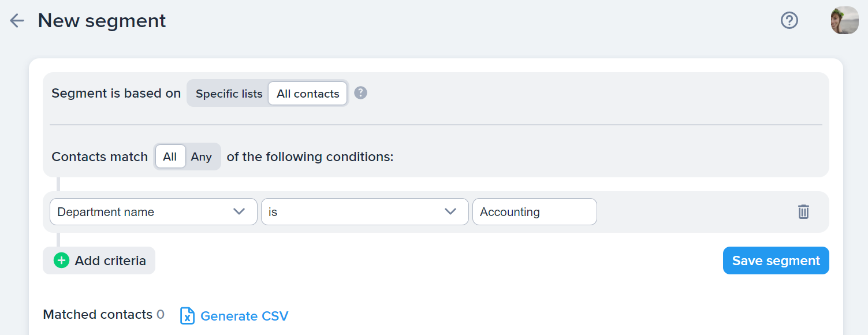The image size is (868, 335).
Task: Click the Generate CSV link
Action: click(244, 316)
